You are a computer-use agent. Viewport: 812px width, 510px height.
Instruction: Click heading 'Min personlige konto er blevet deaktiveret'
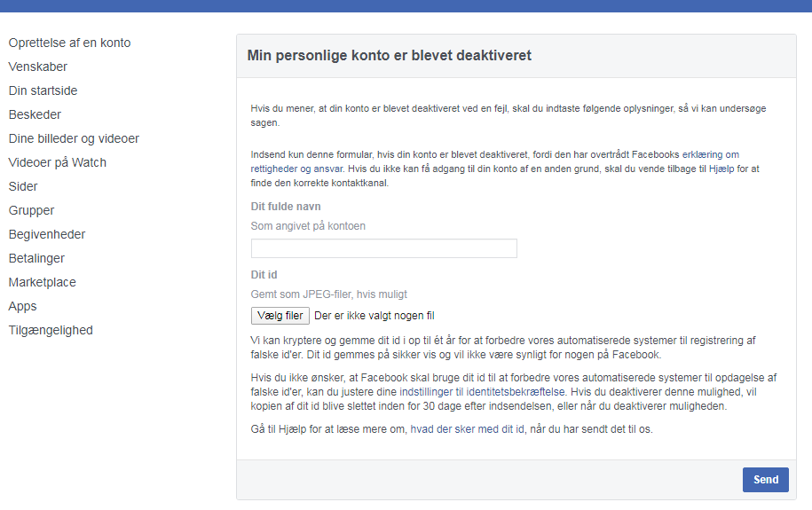(390, 55)
